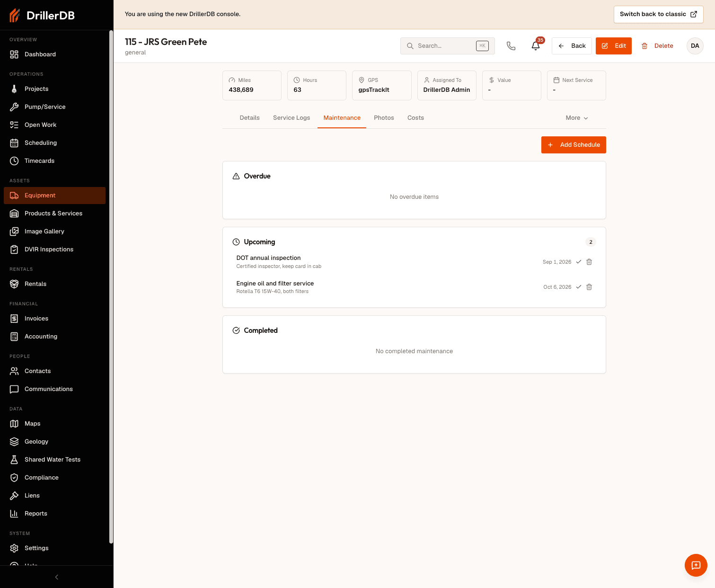Focus the Search input field
715x588 pixels.
[448, 46]
